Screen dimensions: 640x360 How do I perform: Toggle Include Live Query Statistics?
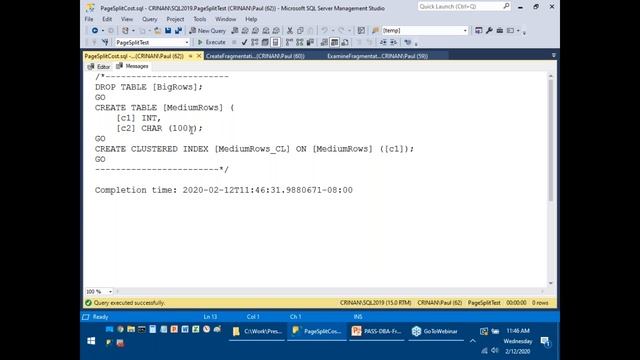click(x=300, y=42)
